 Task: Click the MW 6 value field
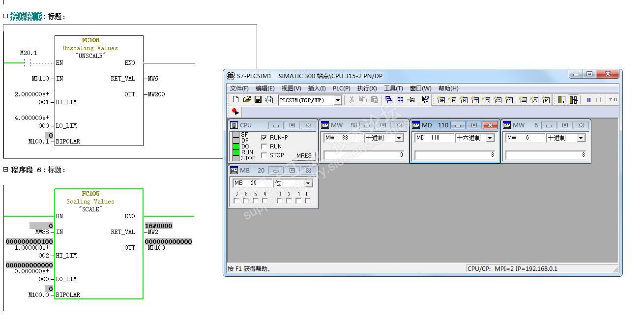pyautogui.click(x=546, y=155)
